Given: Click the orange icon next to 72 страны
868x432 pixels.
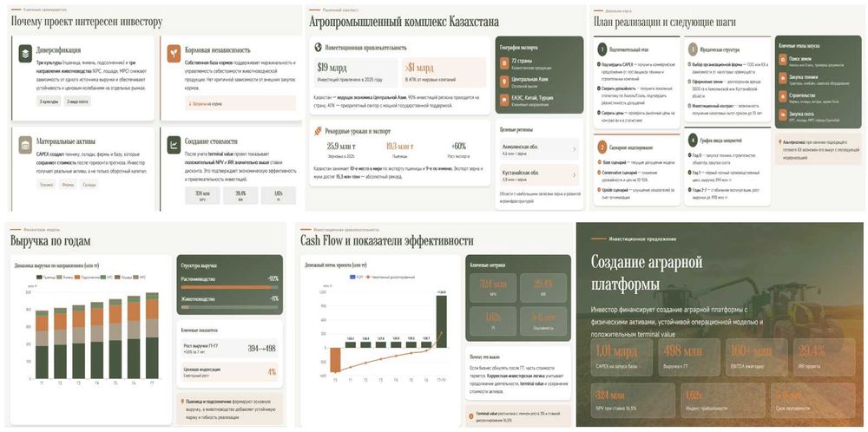Looking at the screenshot, I should 503,62.
